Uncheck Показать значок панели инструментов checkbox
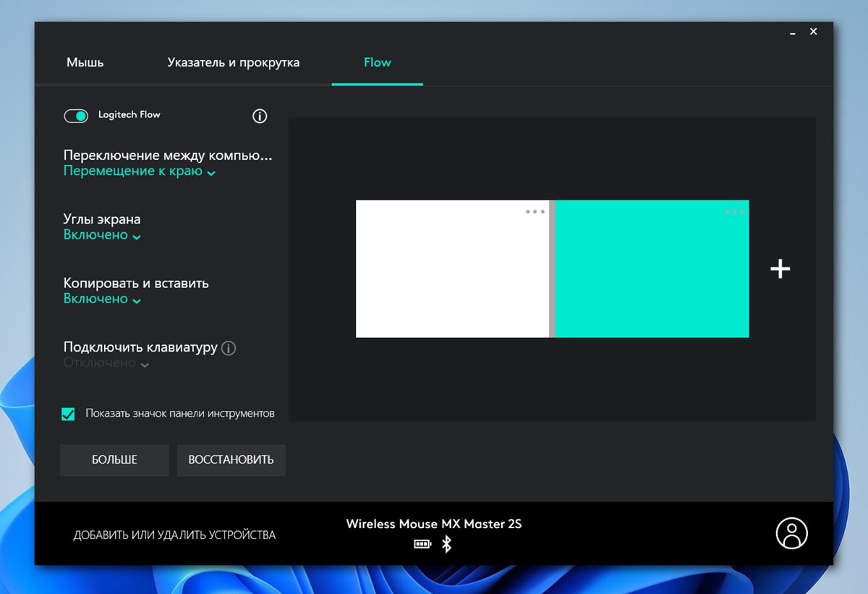 click(x=68, y=414)
